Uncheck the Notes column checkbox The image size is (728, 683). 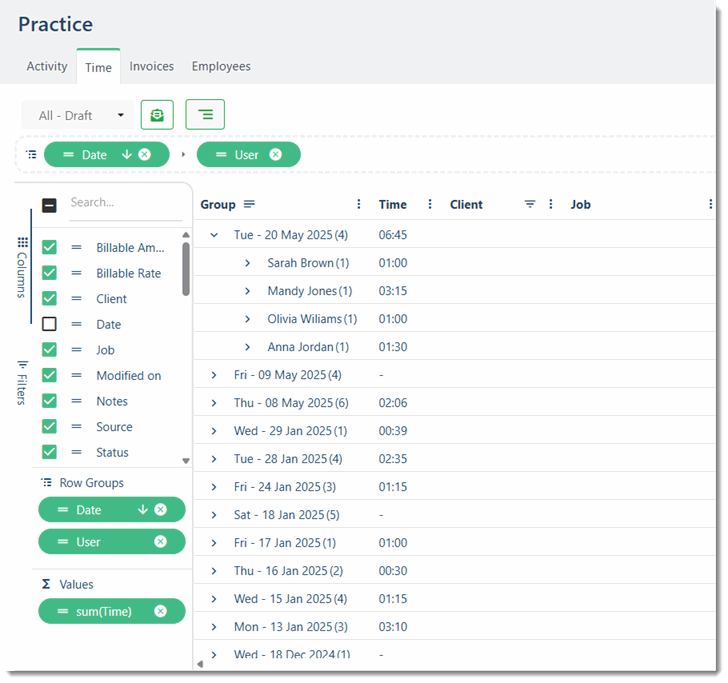[49, 401]
